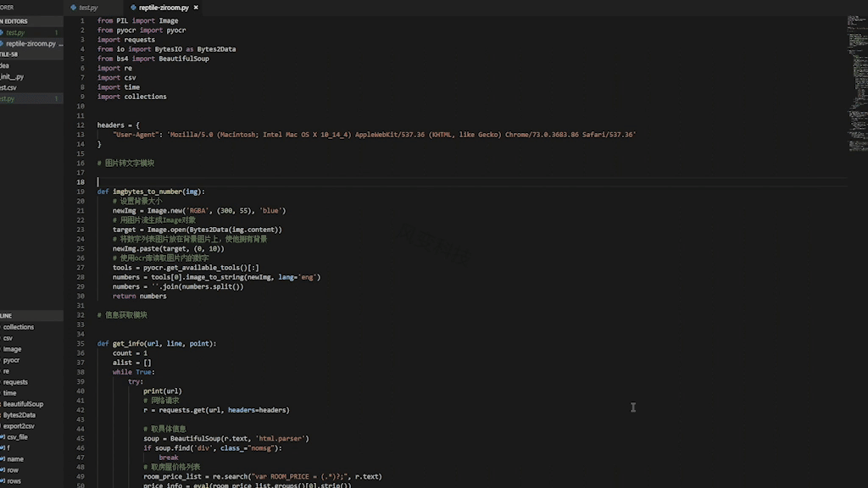Screen dimensions: 868x488
Task: Select export2csv function in the Outline
Action: (19, 426)
